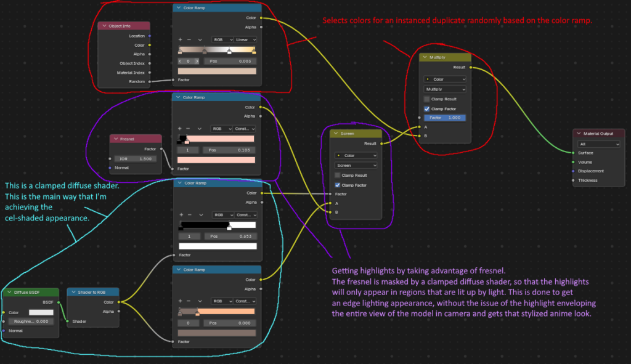Enable Clamp Result on the Multiply node
Image resolution: width=631 pixels, height=364 pixels.
(x=427, y=99)
